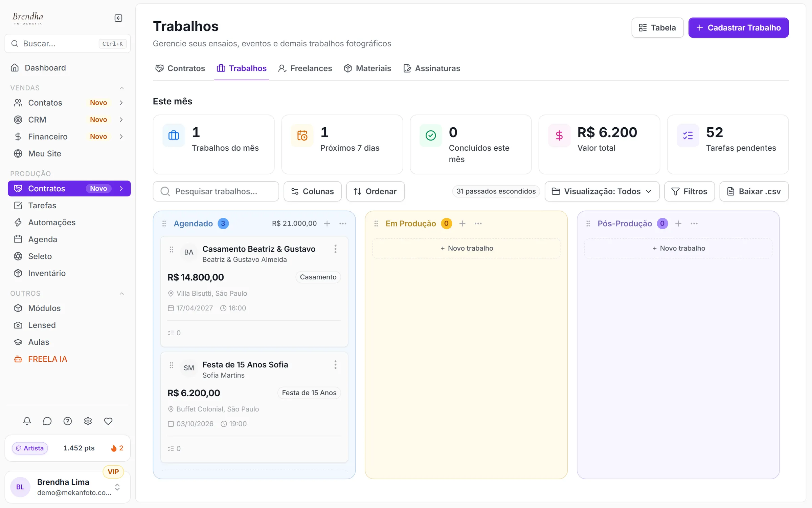812x508 pixels.
Task: Collapse the sidebar with the arrow icon
Action: (x=118, y=18)
